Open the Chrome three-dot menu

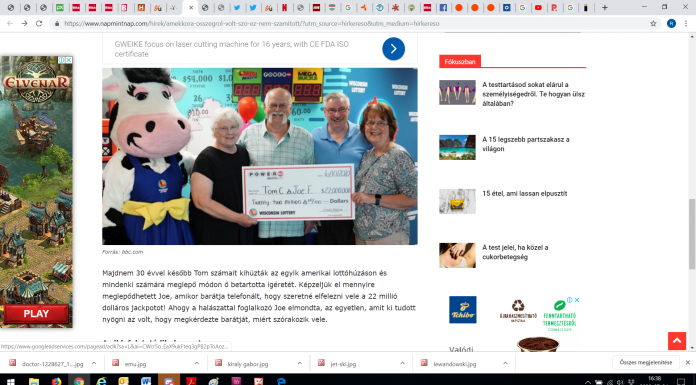click(x=686, y=24)
